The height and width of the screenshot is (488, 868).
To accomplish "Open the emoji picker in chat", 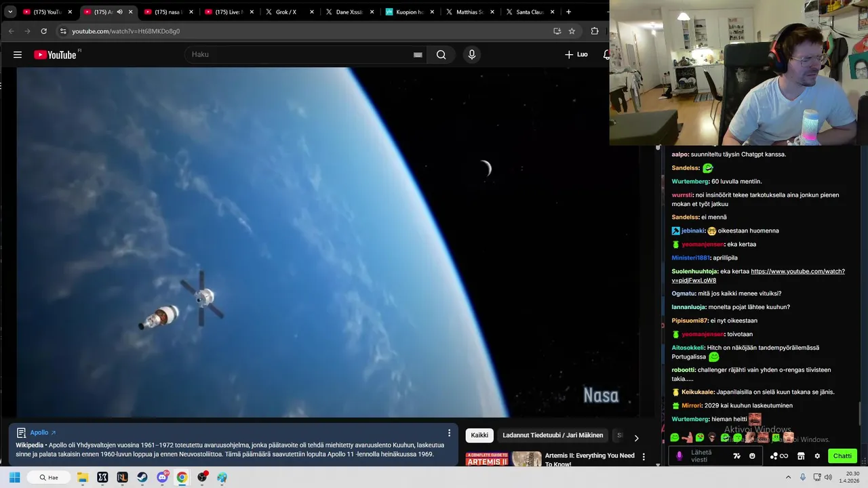I will pos(752,456).
